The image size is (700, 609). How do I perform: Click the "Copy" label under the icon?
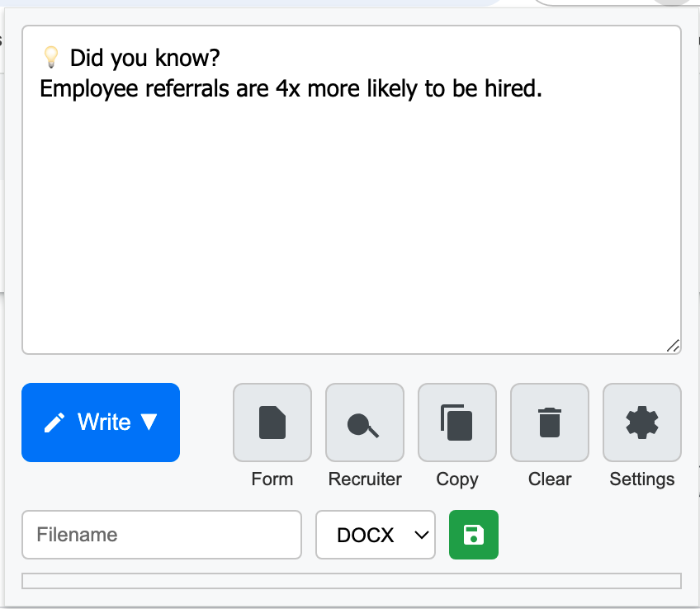point(457,479)
